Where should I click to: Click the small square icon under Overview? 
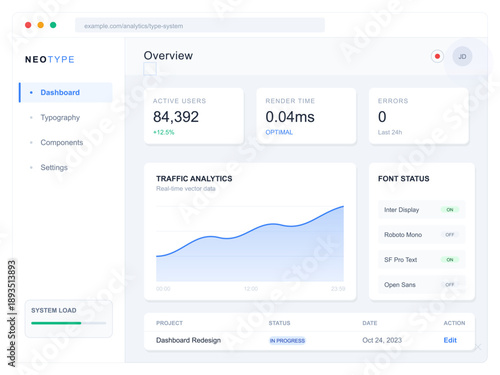click(x=150, y=69)
